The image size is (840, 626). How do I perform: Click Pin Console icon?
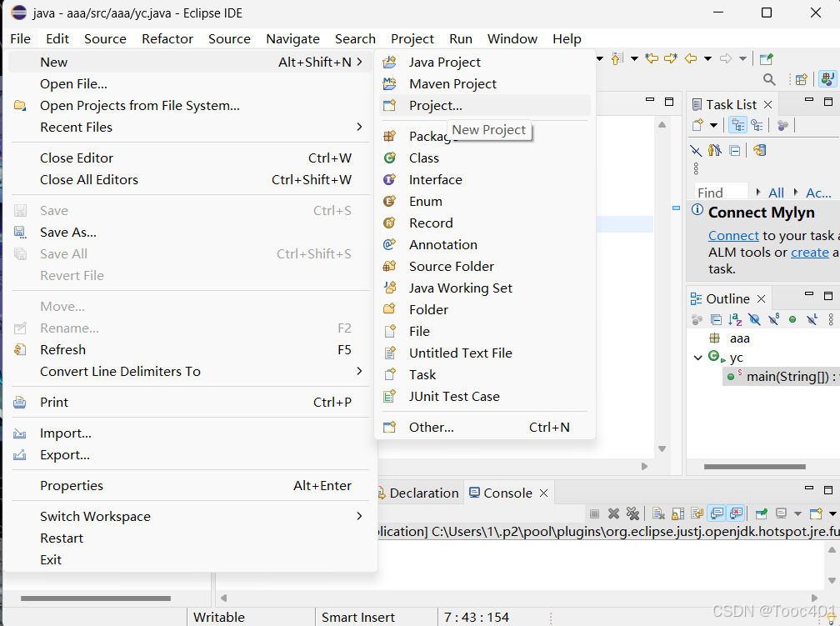point(761,513)
